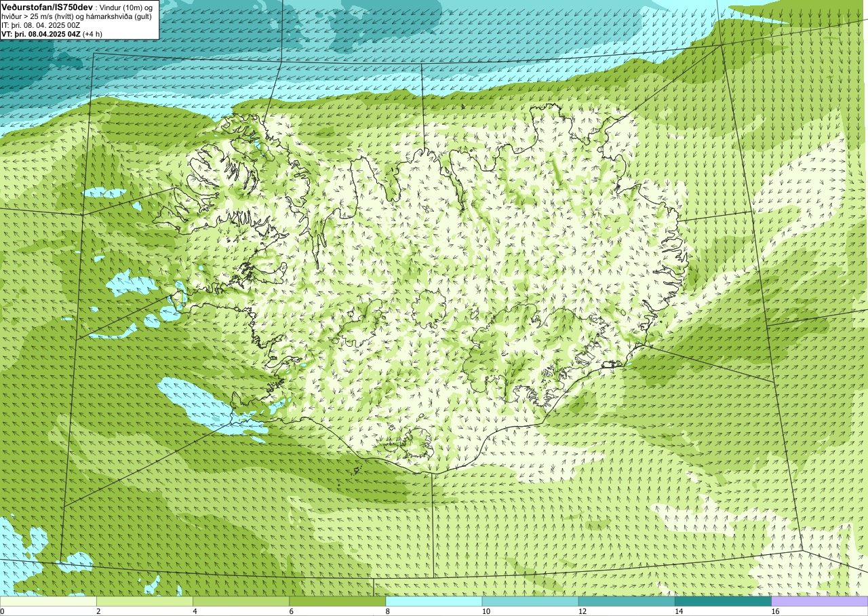The height and width of the screenshot is (616, 868).
Task: Click the legend scale label "4"
Action: pos(195,611)
